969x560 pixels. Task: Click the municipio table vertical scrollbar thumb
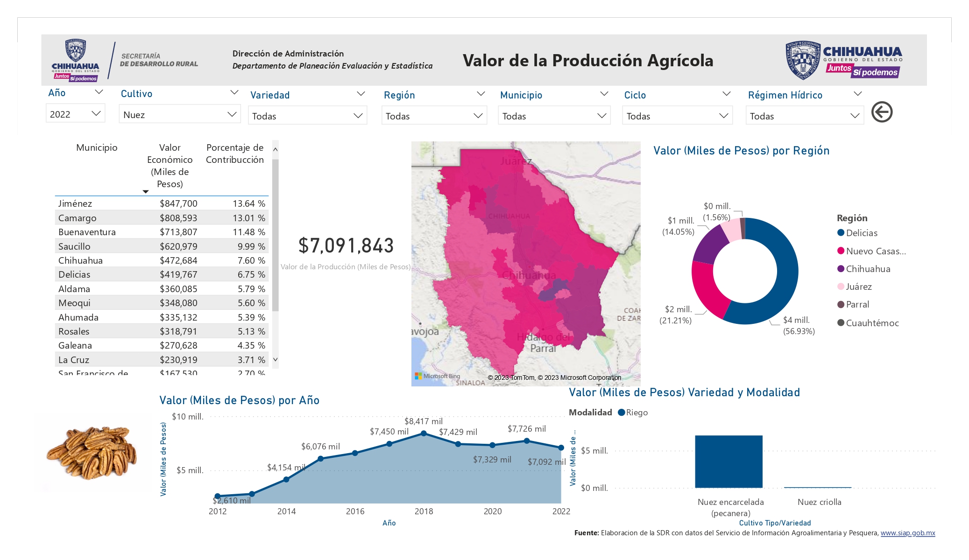click(275, 235)
